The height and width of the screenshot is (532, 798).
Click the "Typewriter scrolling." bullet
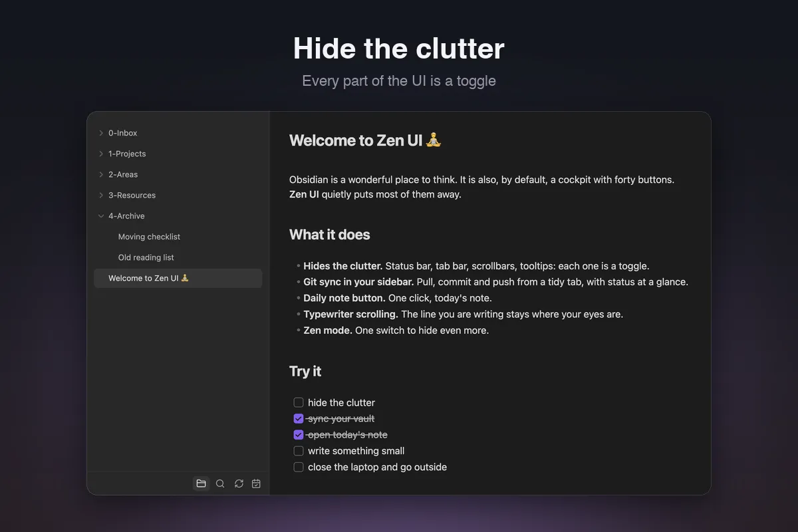point(351,314)
